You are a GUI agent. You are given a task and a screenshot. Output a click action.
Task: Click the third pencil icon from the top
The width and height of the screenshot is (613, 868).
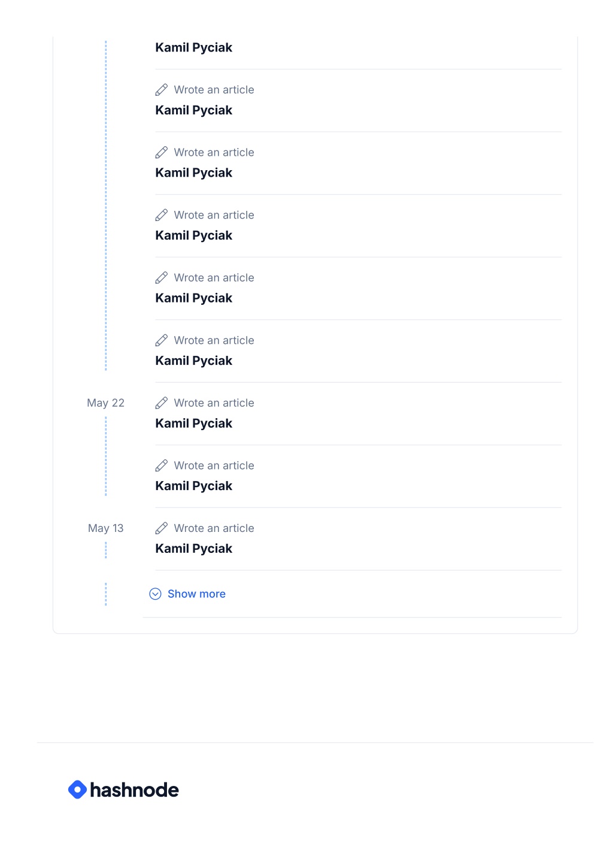162,215
